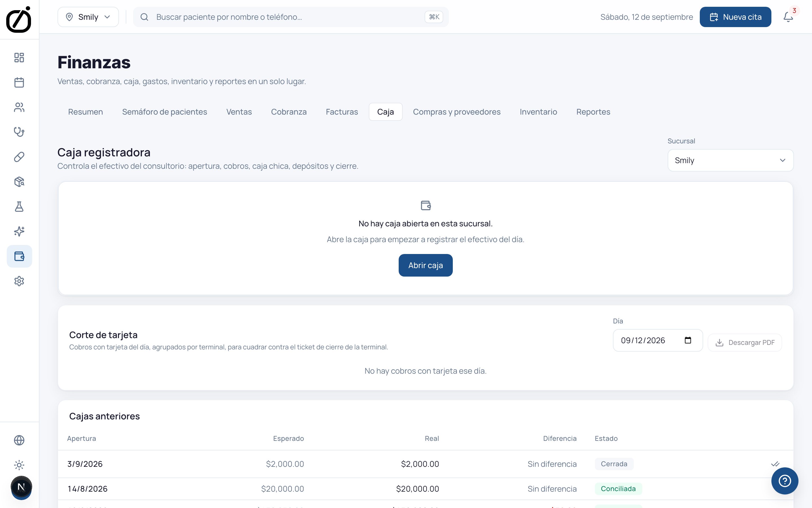Viewport: 812px width, 508px height.
Task: Open the package box icon in sidebar
Action: (19, 182)
